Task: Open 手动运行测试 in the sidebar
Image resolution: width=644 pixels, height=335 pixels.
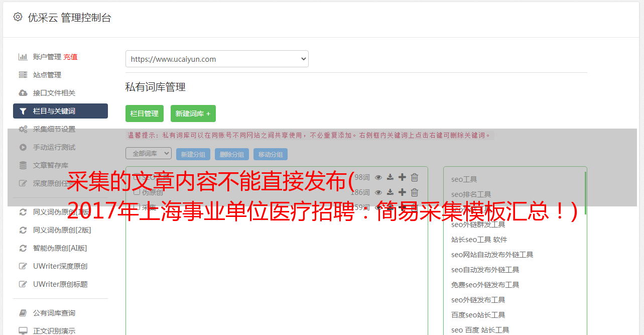Action: pos(54,147)
